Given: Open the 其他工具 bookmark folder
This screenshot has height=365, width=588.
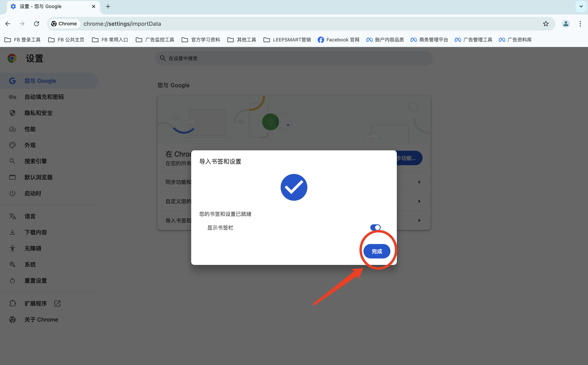Looking at the screenshot, I should 242,40.
